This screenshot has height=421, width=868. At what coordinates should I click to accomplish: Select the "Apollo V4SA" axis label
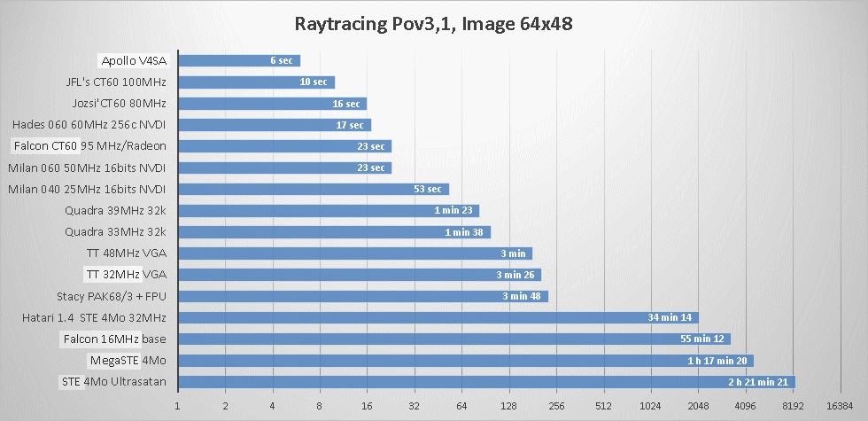click(x=134, y=61)
